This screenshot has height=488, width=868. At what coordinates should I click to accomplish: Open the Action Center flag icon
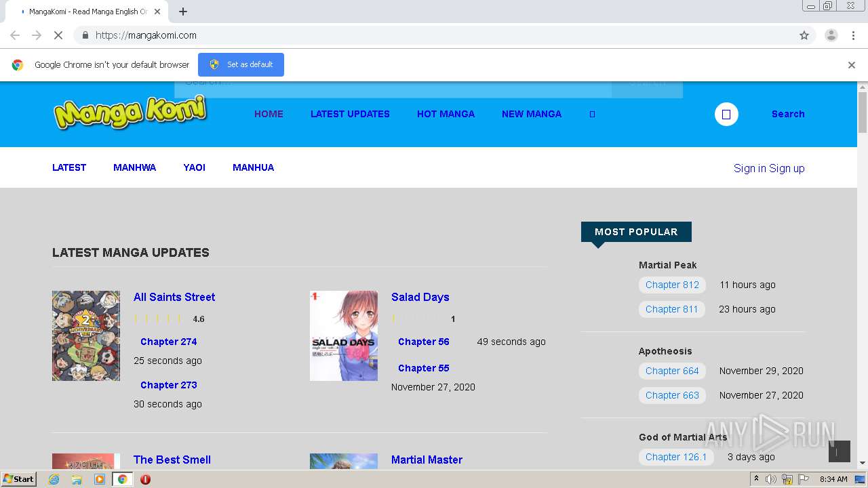pyautogui.click(x=804, y=479)
